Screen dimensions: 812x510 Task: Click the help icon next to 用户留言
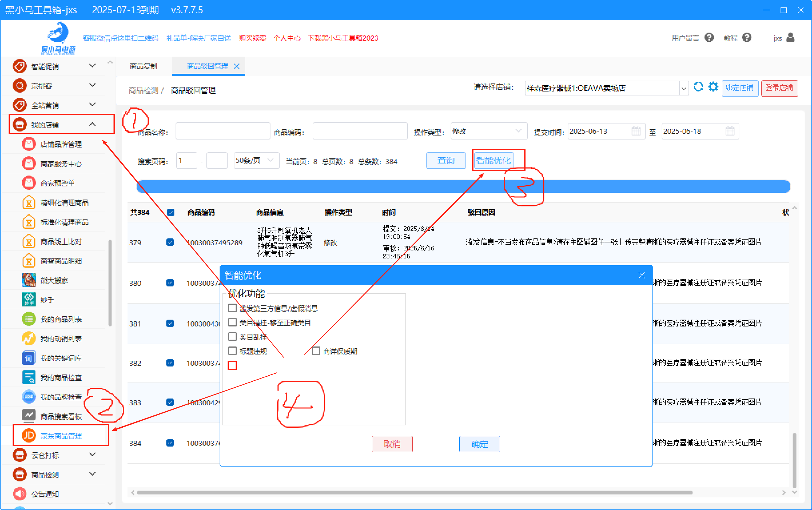point(709,37)
